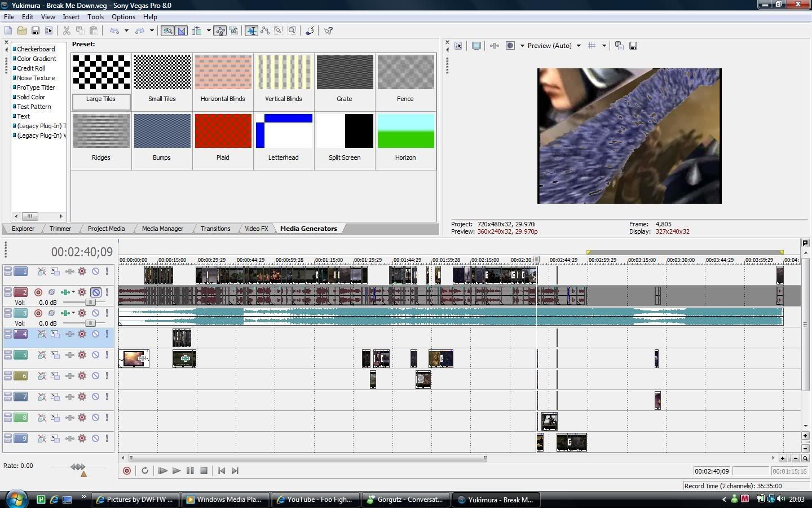Expand the preview grid overlays dropdown

coord(604,46)
